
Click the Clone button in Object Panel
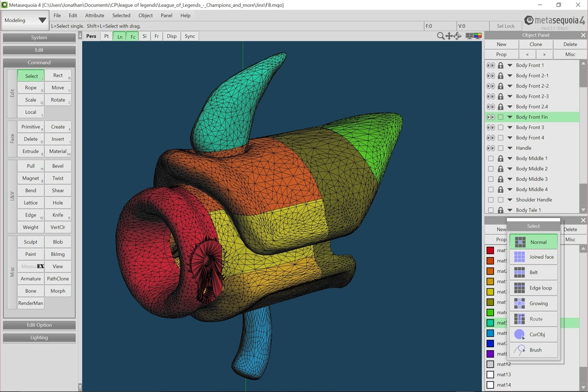click(536, 44)
